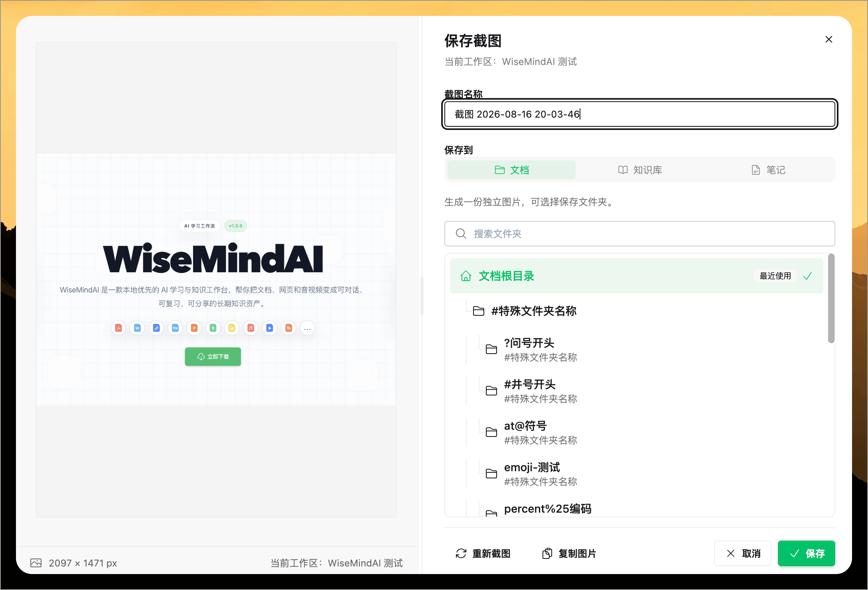Switch to the 笔记 tab
This screenshot has height=590, width=868.
click(x=768, y=170)
